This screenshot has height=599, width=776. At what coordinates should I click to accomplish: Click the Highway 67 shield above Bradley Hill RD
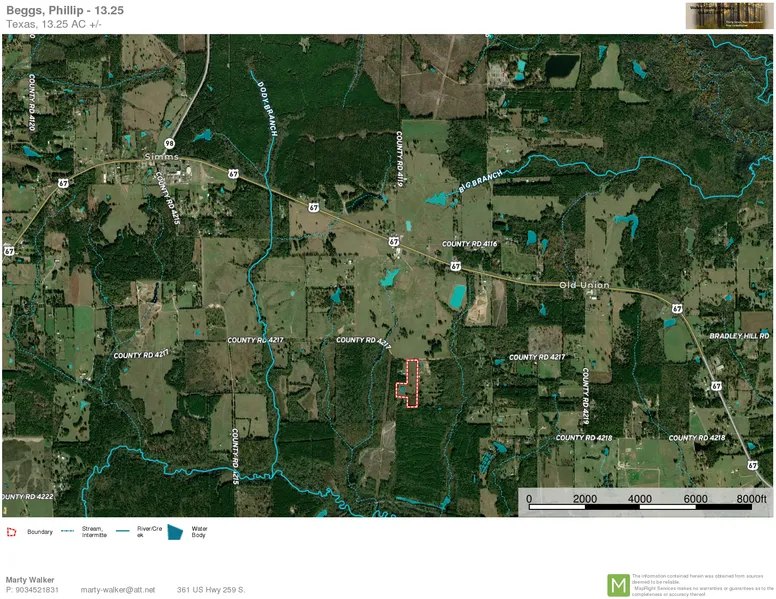pyautogui.click(x=678, y=309)
